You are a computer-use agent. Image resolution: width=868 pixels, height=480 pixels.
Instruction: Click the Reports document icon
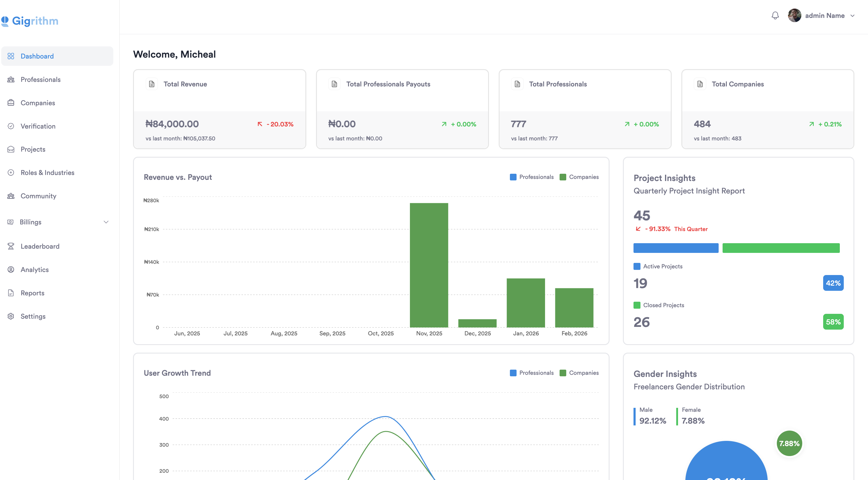click(11, 293)
